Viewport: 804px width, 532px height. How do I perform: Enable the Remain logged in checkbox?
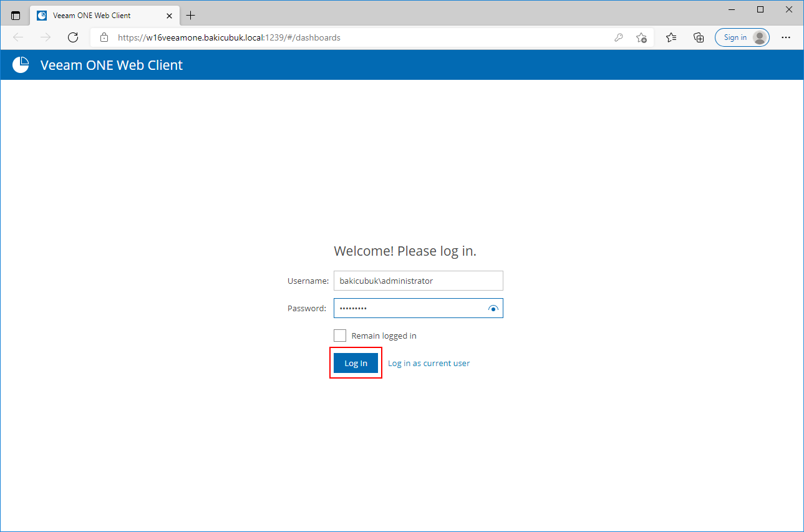340,336
